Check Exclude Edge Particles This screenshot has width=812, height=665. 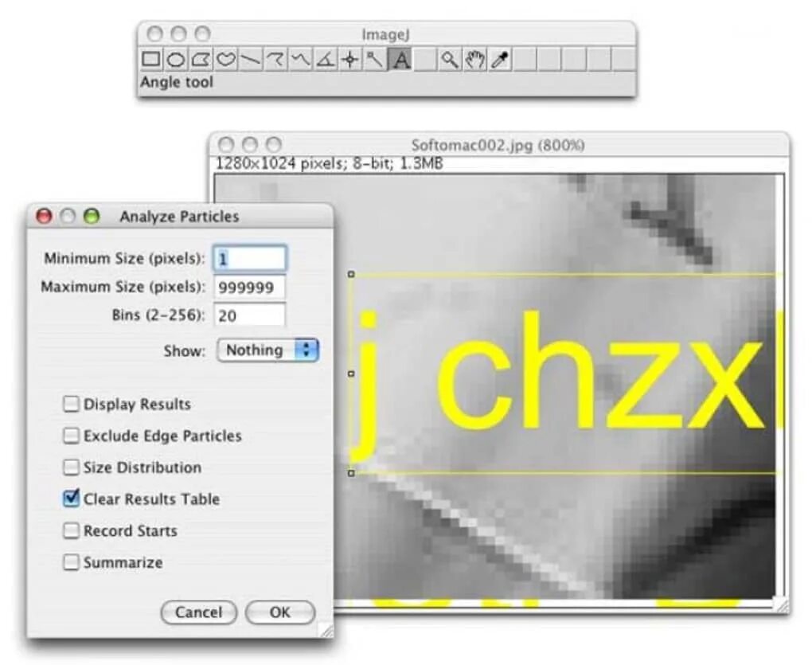(71, 435)
